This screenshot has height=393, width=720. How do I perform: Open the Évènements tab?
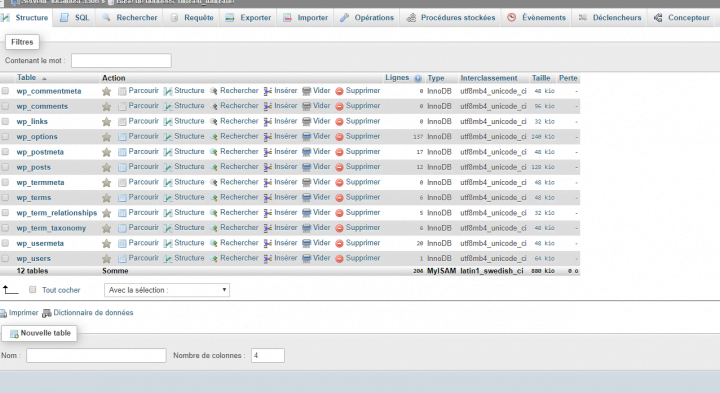[x=536, y=17]
